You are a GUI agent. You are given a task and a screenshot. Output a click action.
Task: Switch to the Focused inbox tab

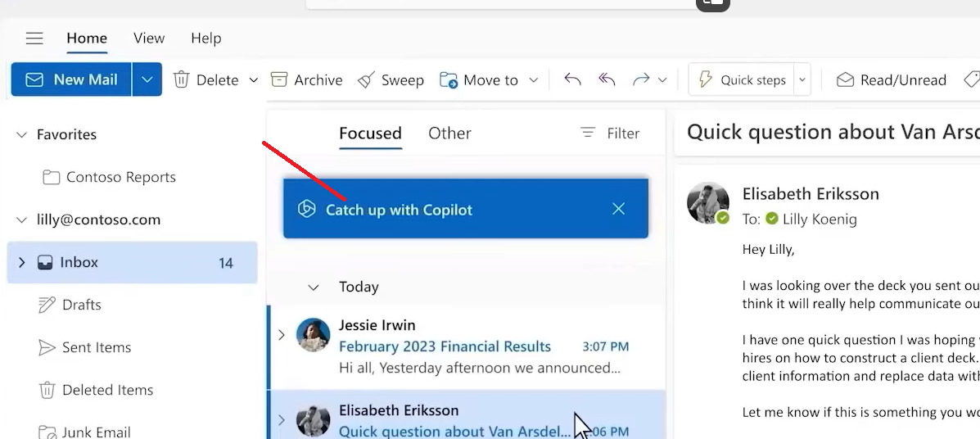[x=371, y=134]
